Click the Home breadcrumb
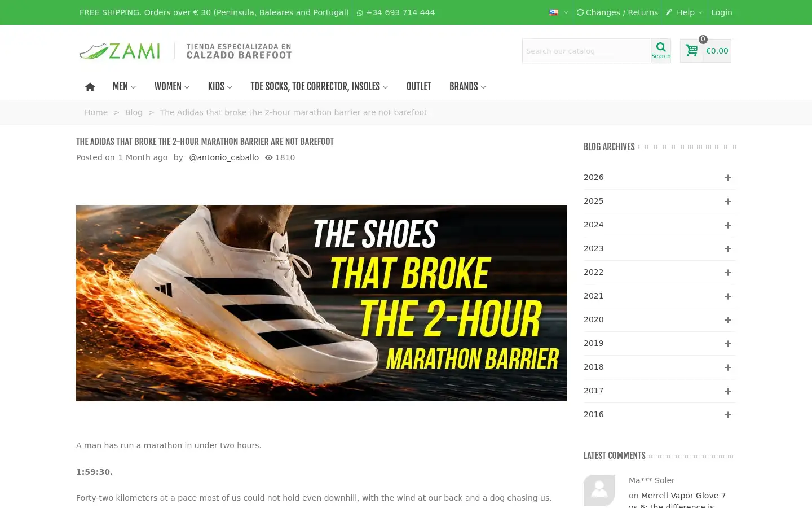This screenshot has height=508, width=812. [x=96, y=112]
